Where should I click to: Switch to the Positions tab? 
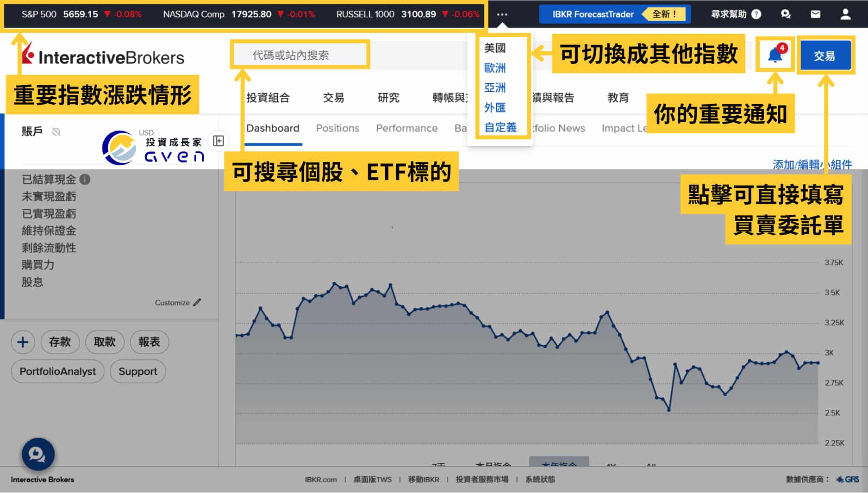click(337, 128)
